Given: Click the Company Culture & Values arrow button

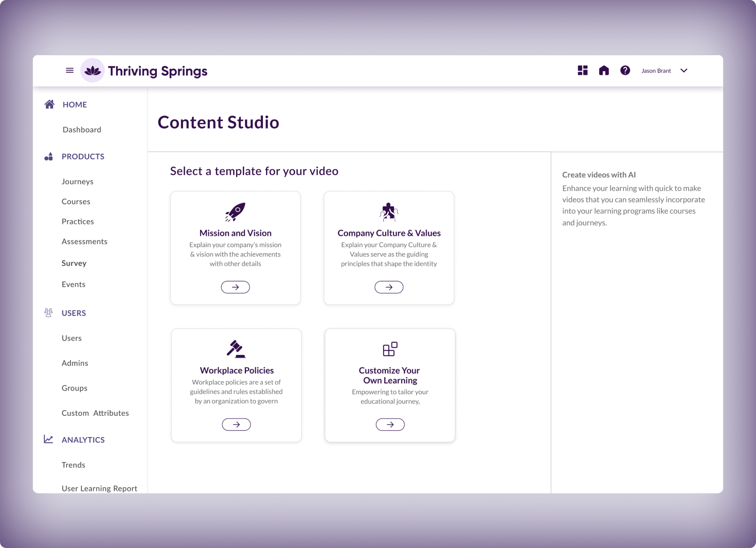Looking at the screenshot, I should click(389, 287).
